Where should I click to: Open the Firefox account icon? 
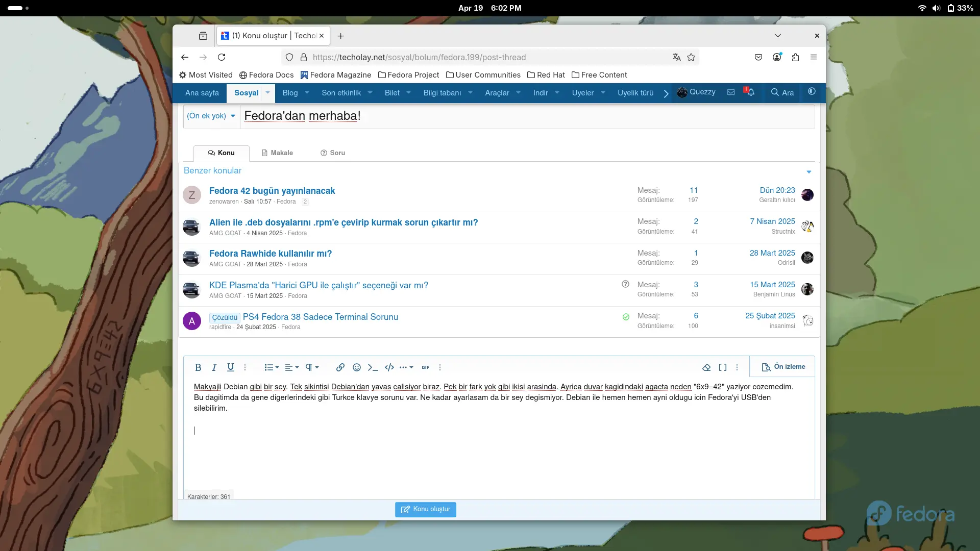(x=777, y=58)
